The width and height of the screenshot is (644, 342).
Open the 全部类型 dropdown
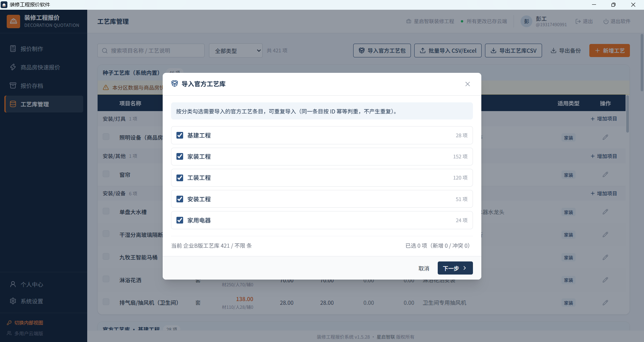coord(236,51)
